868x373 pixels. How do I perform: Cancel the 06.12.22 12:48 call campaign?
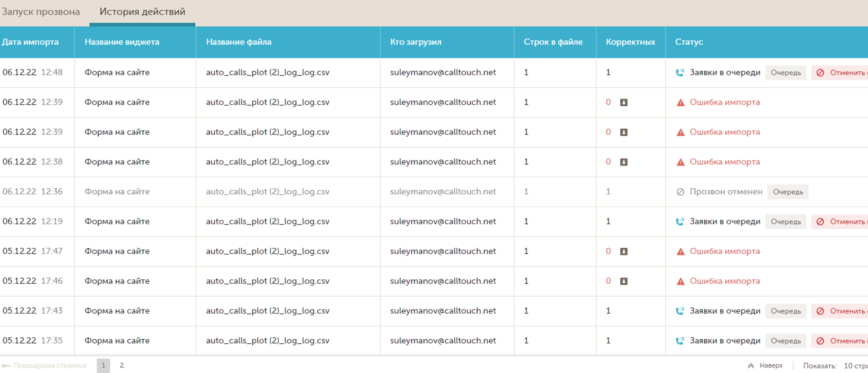[x=840, y=73]
